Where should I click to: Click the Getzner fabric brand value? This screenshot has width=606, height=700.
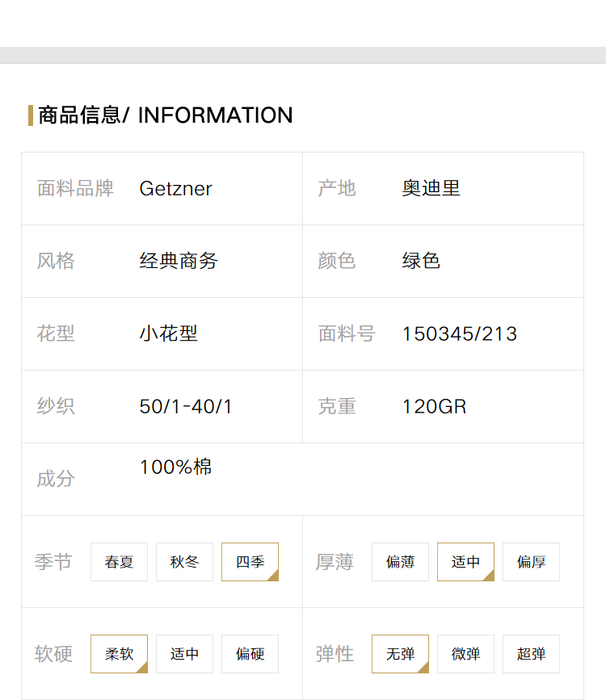click(175, 188)
